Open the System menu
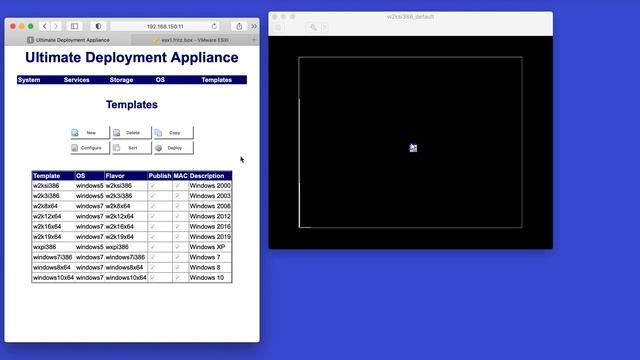The width and height of the screenshot is (640, 360). [29, 80]
